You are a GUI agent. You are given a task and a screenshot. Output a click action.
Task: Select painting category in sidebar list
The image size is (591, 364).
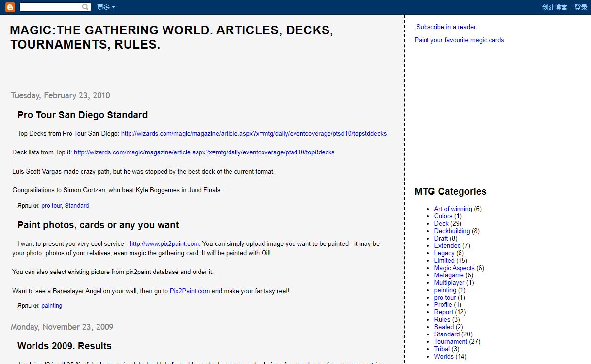pos(445,290)
